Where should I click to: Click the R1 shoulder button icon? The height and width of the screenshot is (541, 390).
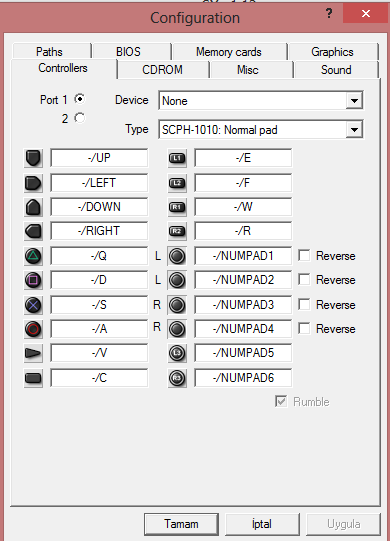click(177, 207)
